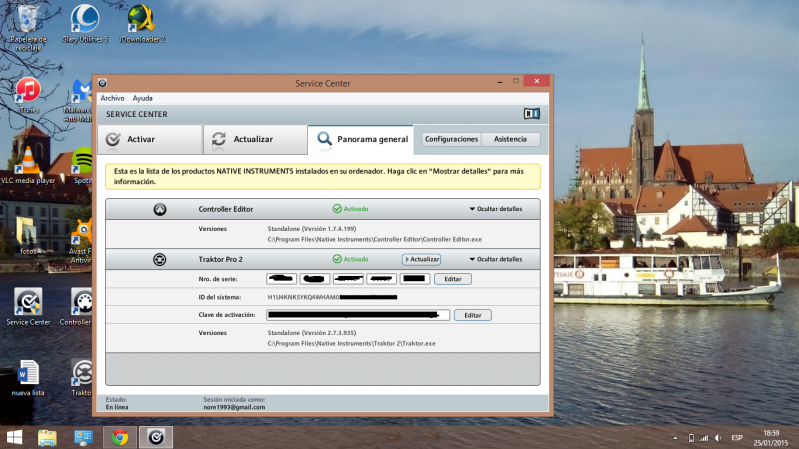This screenshot has height=449, width=799.
Task: Open the Archivo menu
Action: (112, 98)
